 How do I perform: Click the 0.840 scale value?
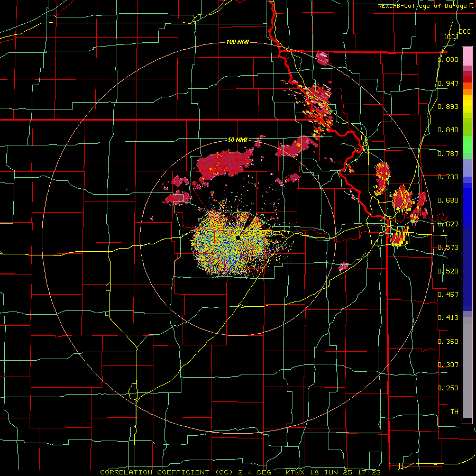pos(448,130)
